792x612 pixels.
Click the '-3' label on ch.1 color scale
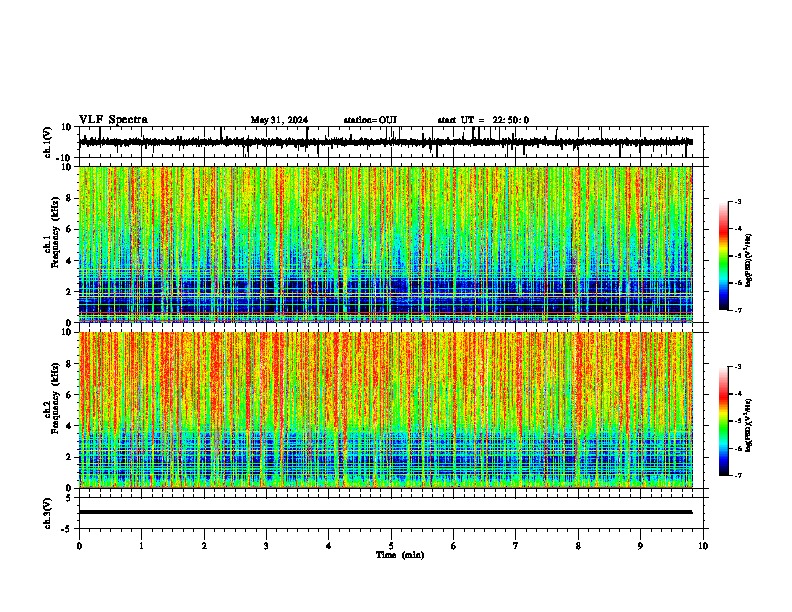click(x=738, y=202)
